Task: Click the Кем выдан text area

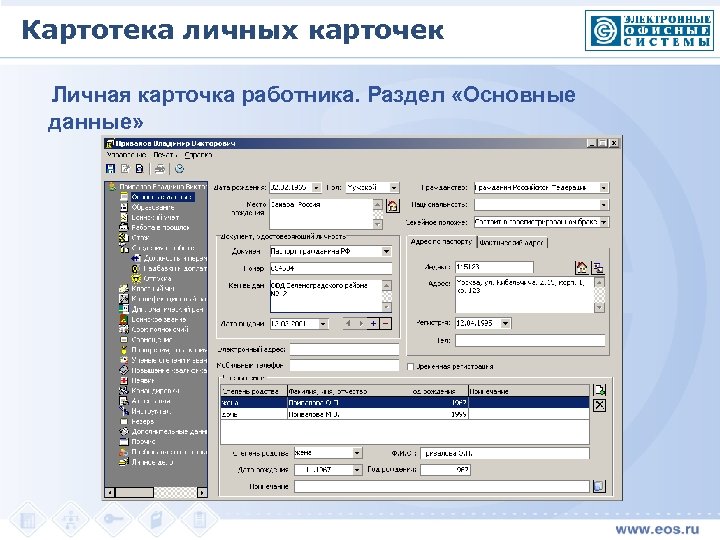Action: [326, 296]
